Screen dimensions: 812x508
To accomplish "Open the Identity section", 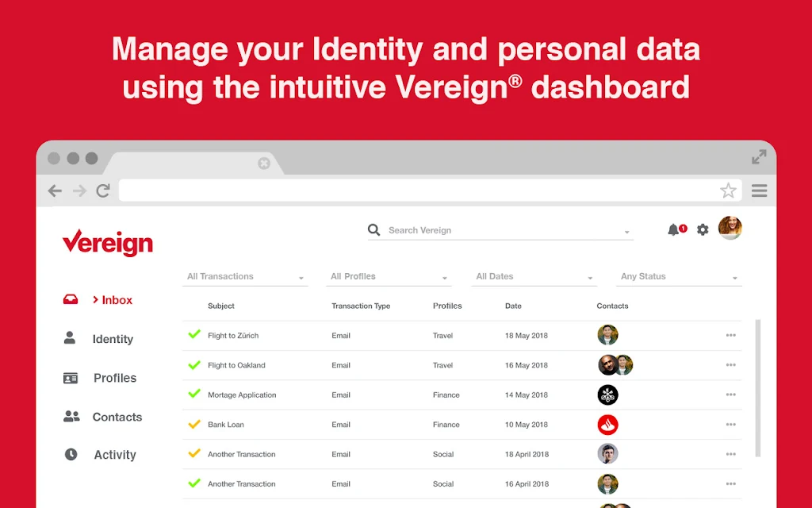I will coord(113,339).
